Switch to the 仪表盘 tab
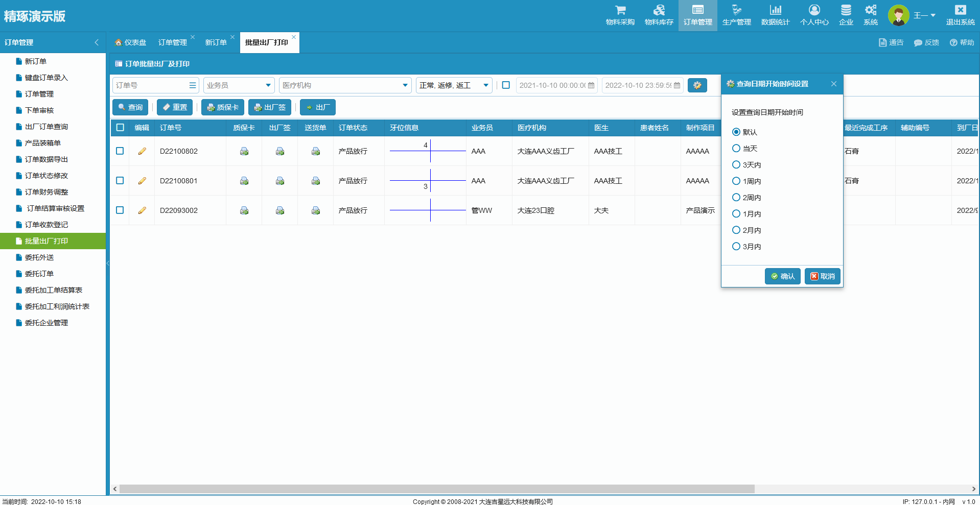 tap(131, 42)
